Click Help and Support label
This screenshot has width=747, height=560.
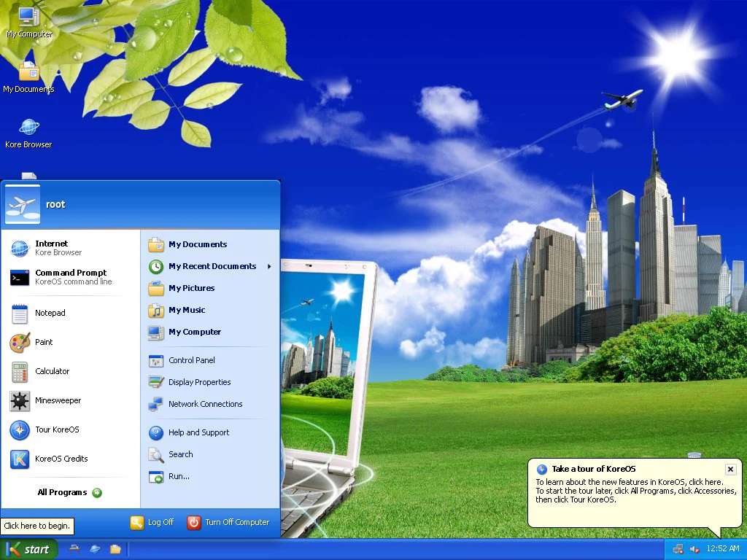pyautogui.click(x=198, y=433)
